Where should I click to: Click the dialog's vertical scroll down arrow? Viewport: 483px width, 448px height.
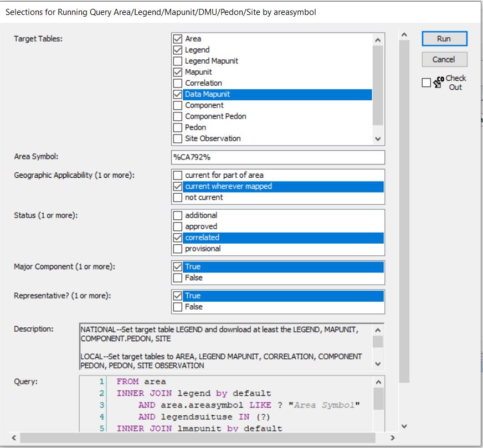(404, 426)
